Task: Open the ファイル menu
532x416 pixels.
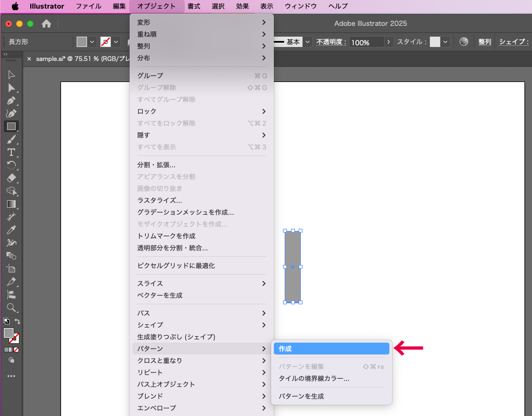Action: [89, 6]
